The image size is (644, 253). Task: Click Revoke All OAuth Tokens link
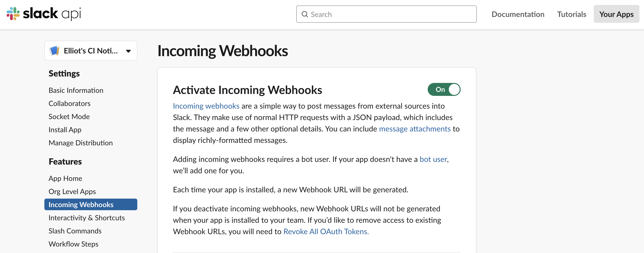(x=326, y=232)
